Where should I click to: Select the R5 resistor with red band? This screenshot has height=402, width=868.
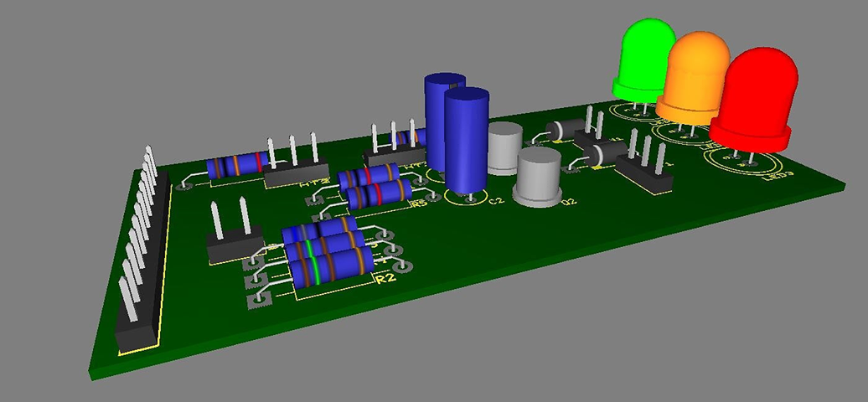click(380, 196)
